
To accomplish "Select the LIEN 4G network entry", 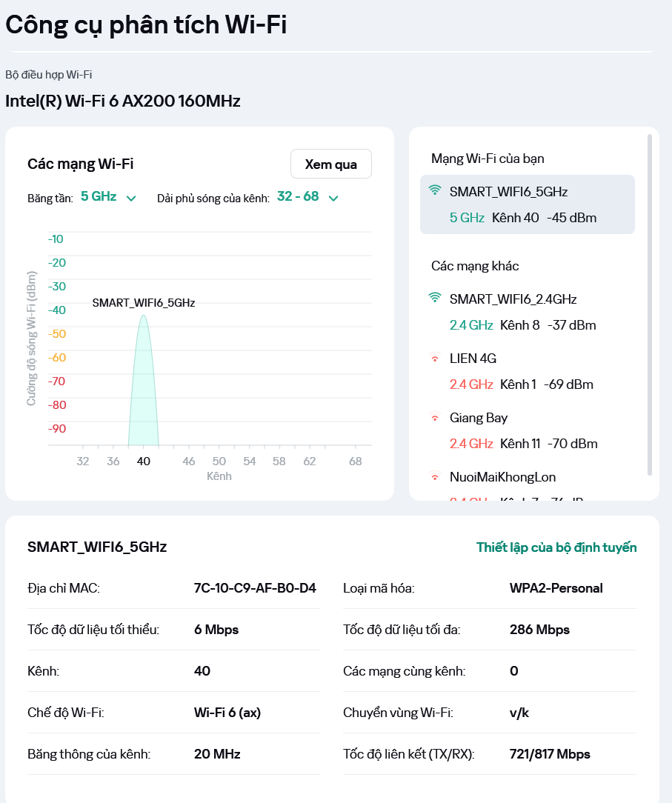I will tap(527, 371).
